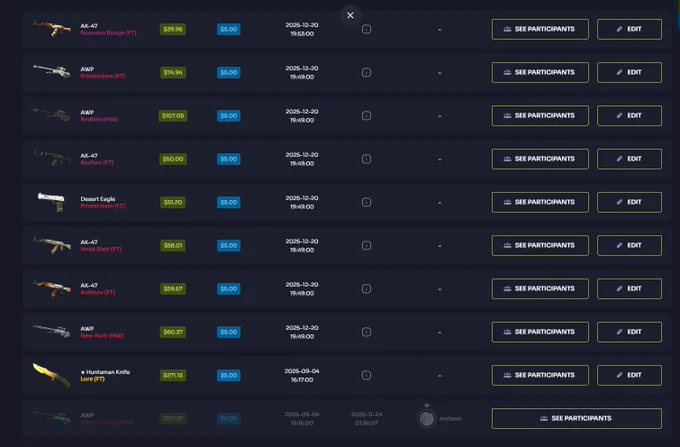Edit the AK-47 Head Shot entry
This screenshot has height=447, width=680.
point(629,245)
